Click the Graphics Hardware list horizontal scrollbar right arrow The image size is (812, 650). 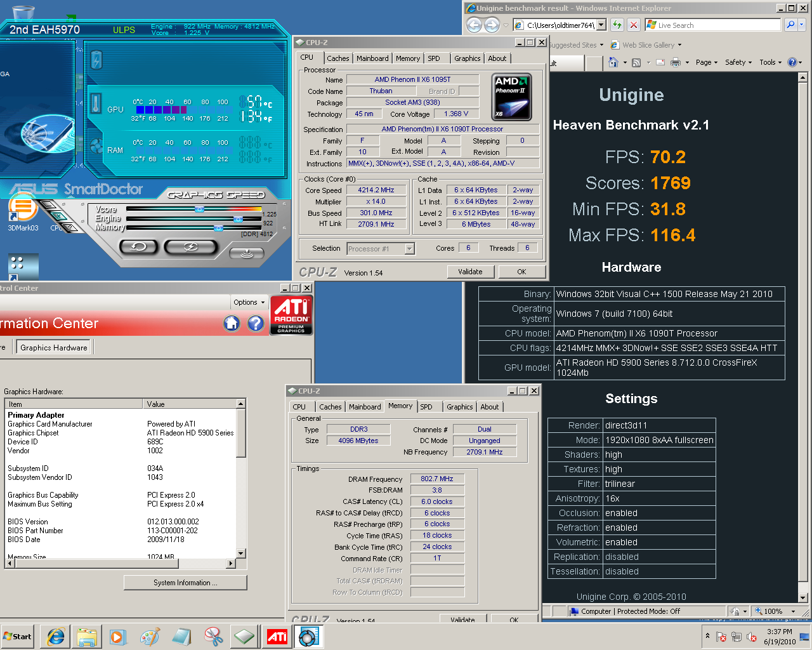click(x=231, y=563)
